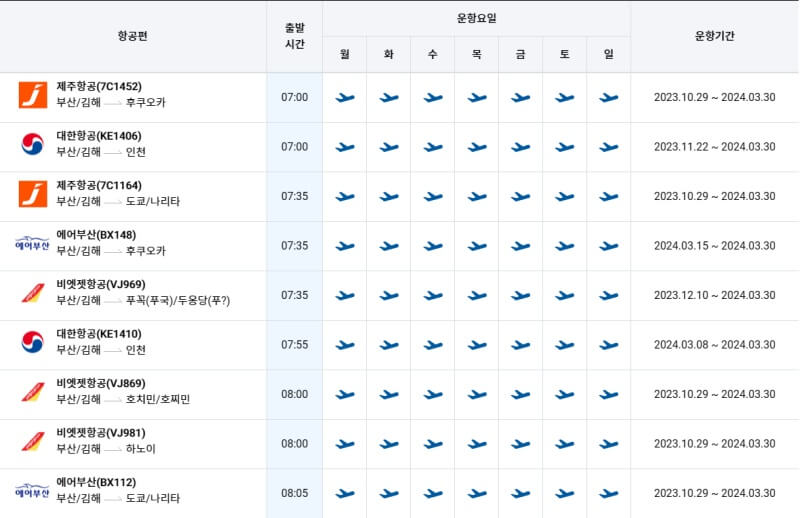Click the 토 (Saturday) plane icon for KE1406
The width and height of the screenshot is (800, 518).
pyautogui.click(x=565, y=147)
